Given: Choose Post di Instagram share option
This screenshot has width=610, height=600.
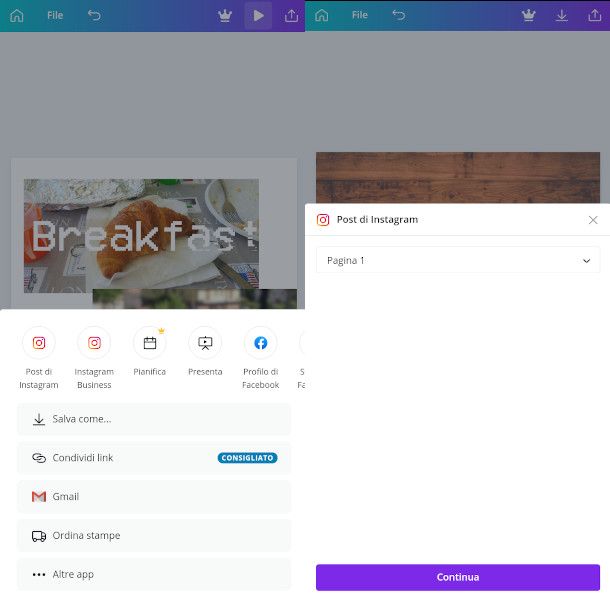Looking at the screenshot, I should (39, 358).
